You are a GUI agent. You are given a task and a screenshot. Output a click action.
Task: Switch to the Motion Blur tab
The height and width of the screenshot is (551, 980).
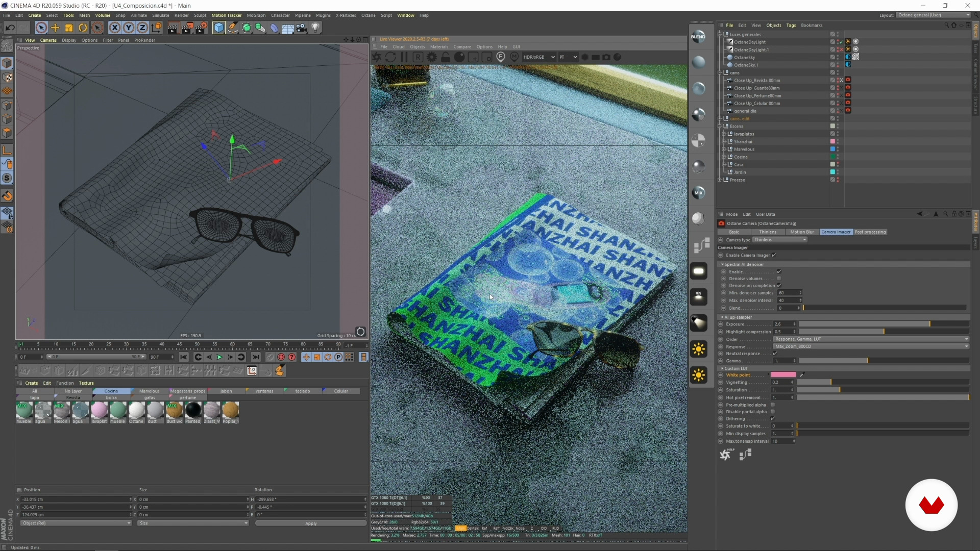tap(802, 232)
